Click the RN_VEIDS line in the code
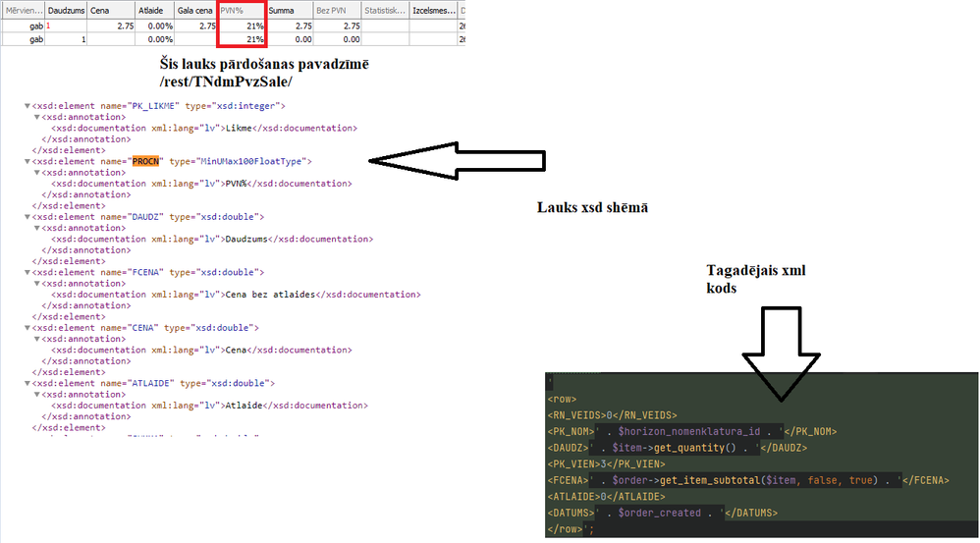980x543 pixels. [612, 415]
